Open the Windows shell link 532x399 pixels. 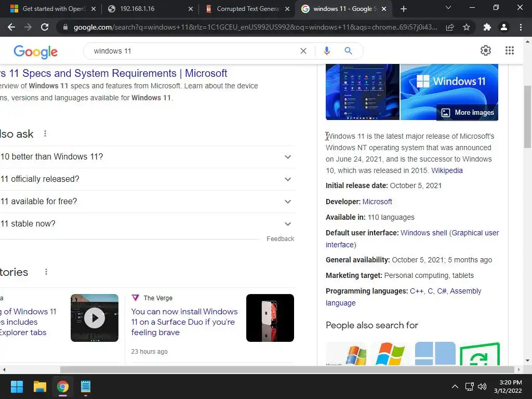click(x=424, y=233)
